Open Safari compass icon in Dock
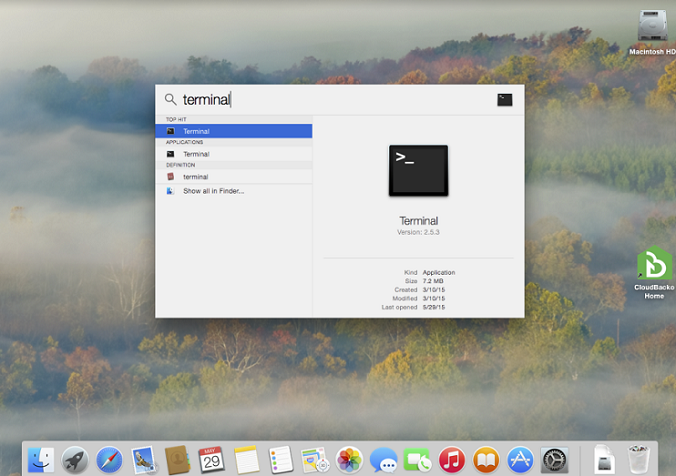The height and width of the screenshot is (476, 676). click(109, 459)
